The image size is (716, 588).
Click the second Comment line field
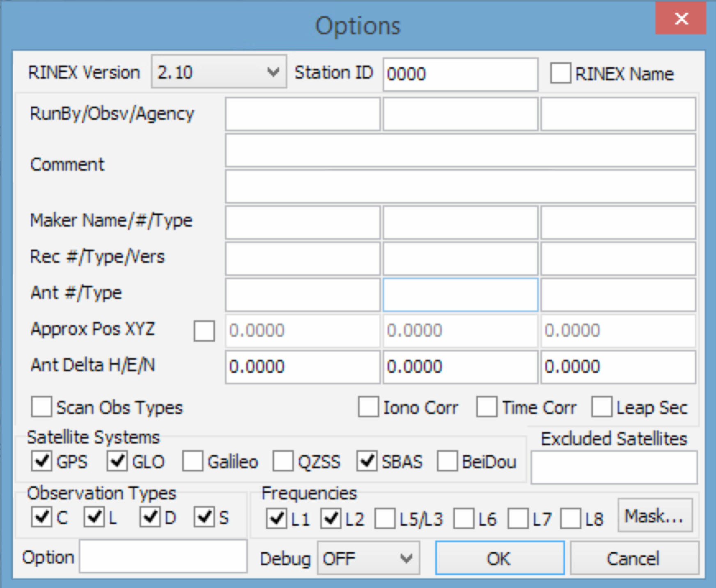(x=461, y=186)
